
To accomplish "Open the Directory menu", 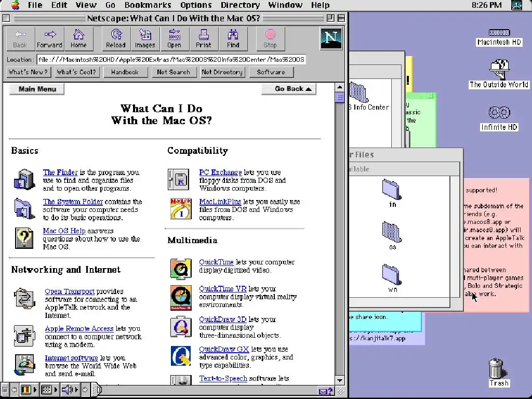I will click(x=240, y=5).
